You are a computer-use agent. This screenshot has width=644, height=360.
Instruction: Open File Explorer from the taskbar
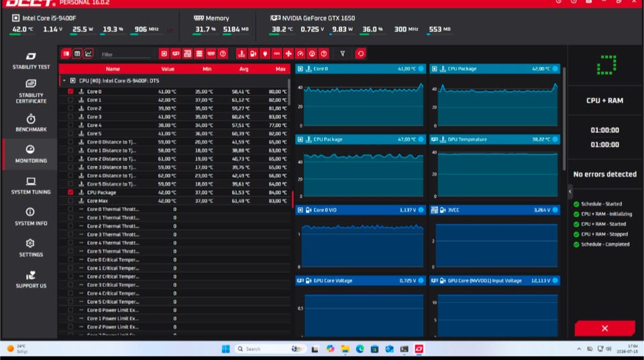(x=345, y=349)
